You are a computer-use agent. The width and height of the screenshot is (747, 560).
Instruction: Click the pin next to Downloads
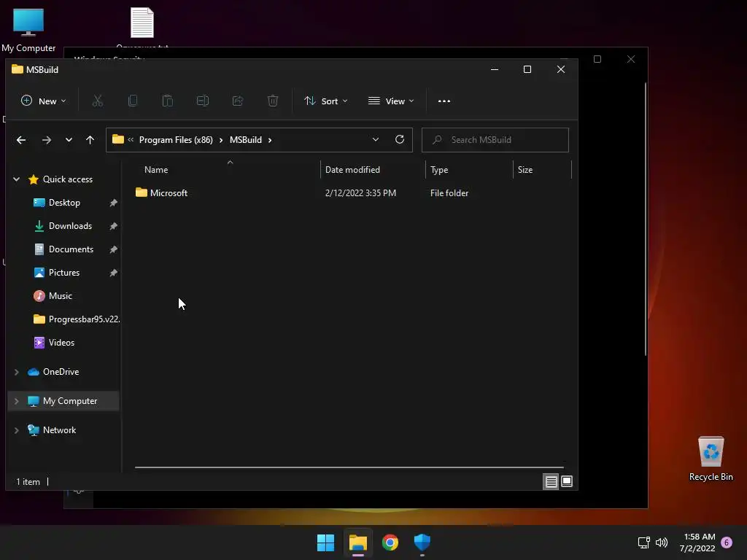pos(113,226)
